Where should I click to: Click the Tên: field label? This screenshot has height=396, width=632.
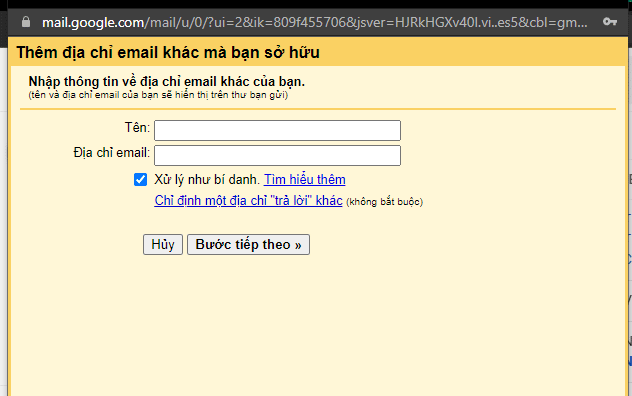pos(137,127)
